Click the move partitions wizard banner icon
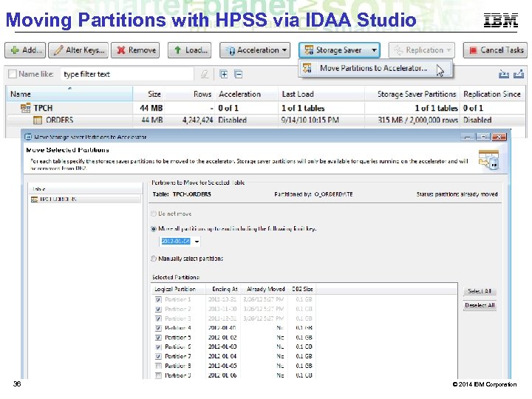The image size is (532, 399). point(489,160)
